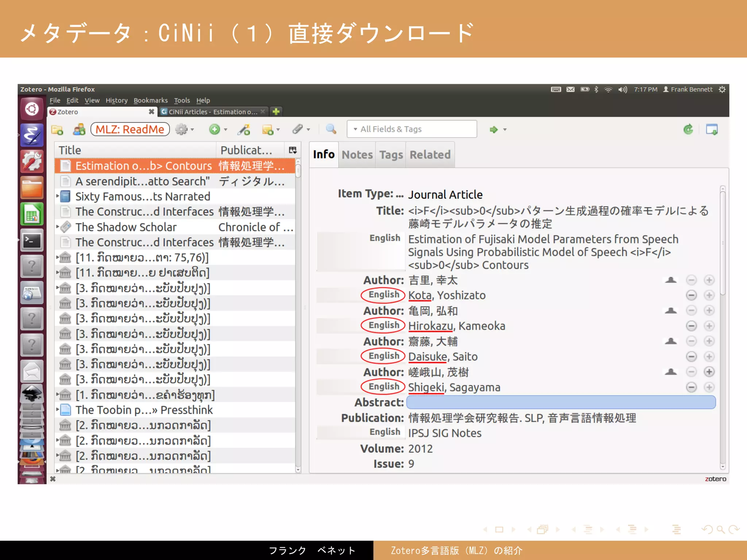Image resolution: width=747 pixels, height=560 pixels.
Task: Click the English label beside Kota, Yoshizato
Action: tap(383, 295)
